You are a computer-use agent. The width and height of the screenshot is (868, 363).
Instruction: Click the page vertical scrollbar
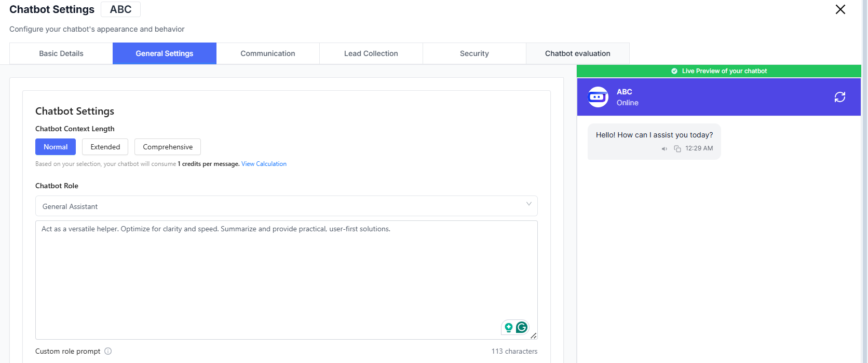click(x=865, y=181)
